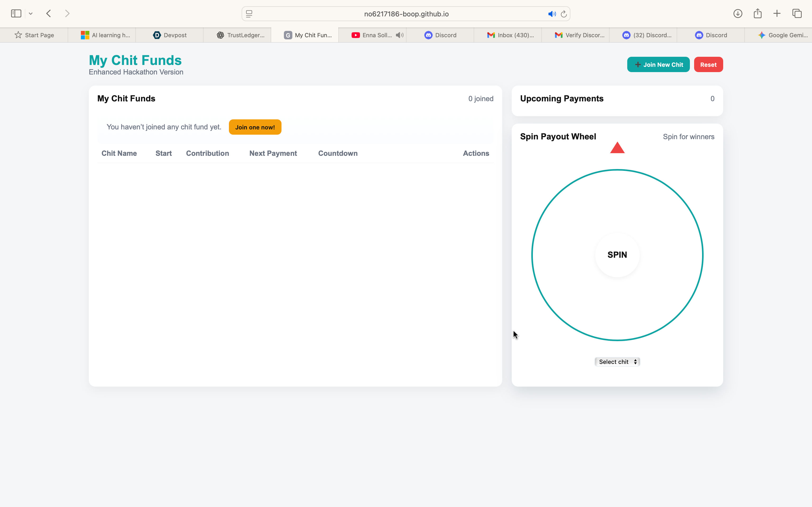
Task: Click the forward navigation arrow
Action: pos(67,14)
